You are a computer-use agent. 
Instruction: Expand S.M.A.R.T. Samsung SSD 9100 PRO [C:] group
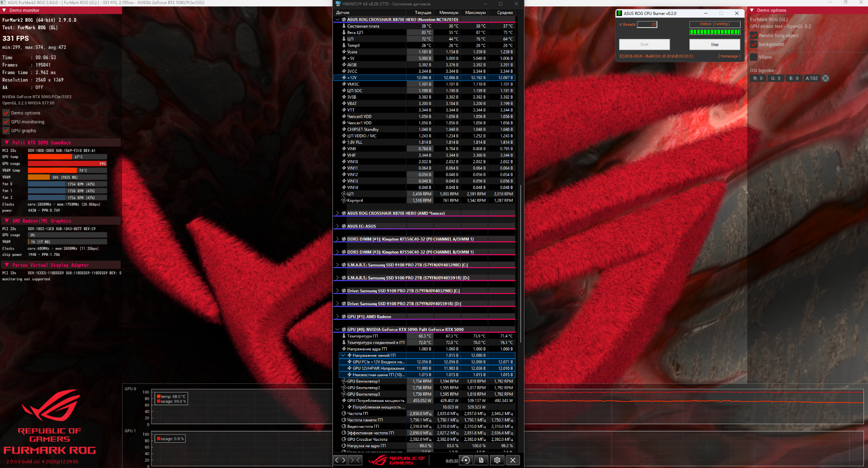(337, 265)
